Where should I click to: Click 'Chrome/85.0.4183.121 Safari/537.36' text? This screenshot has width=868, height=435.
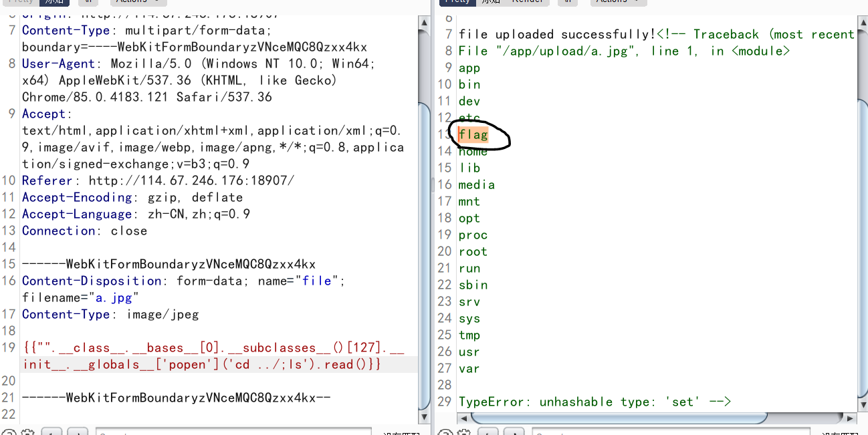(147, 97)
